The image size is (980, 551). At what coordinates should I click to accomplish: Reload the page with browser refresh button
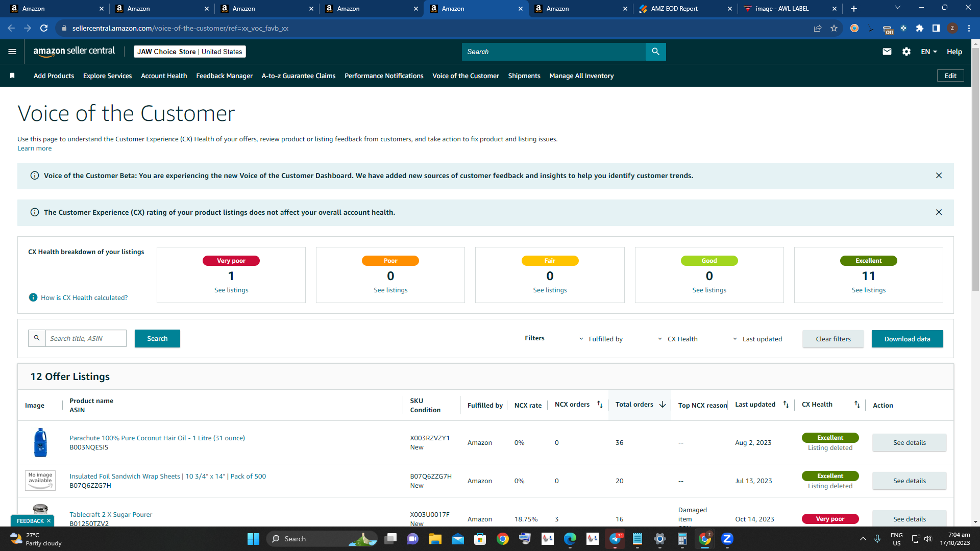pos(44,28)
